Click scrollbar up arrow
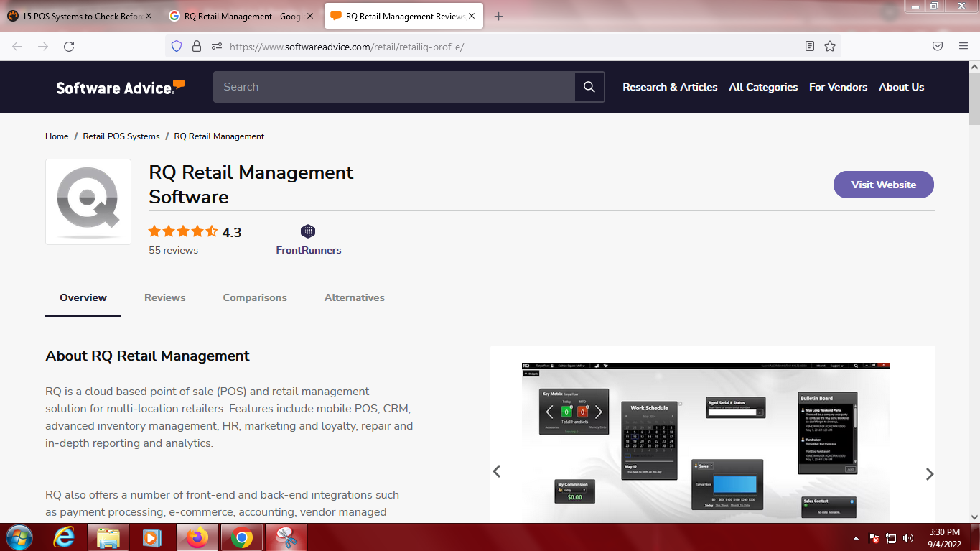This screenshot has width=980, height=551. [974, 66]
